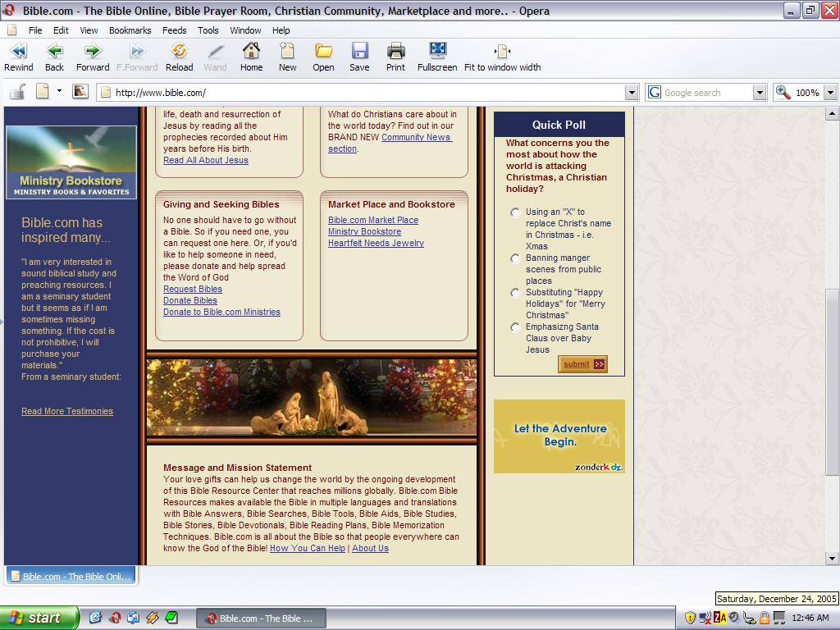
Task: Click into the Google search field
Action: click(706, 93)
